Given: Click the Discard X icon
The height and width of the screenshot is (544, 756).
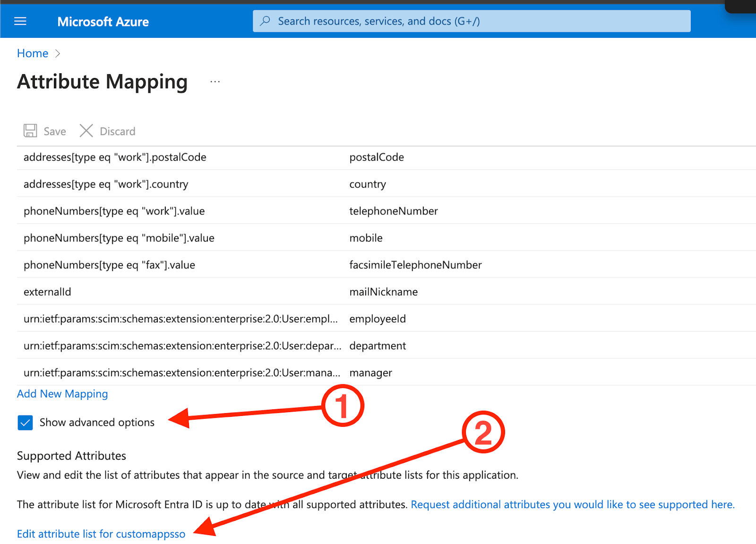Looking at the screenshot, I should (x=86, y=131).
